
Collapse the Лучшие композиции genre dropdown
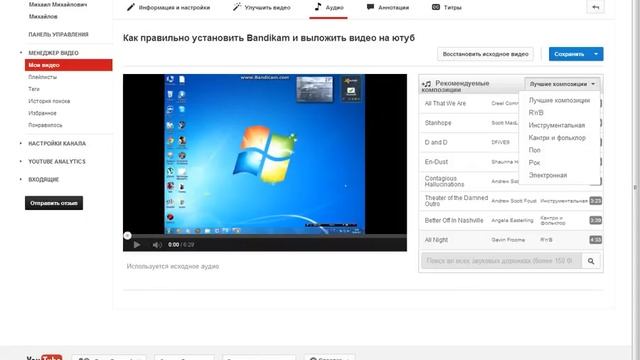click(562, 84)
